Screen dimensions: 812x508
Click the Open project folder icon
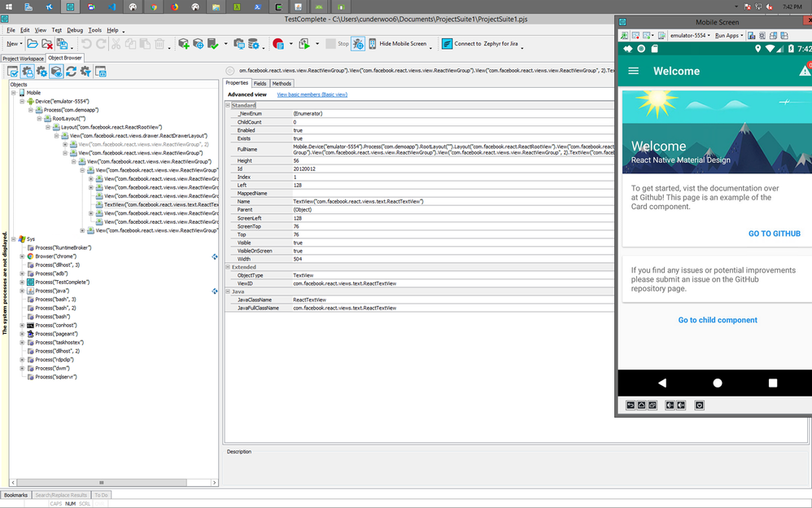tap(32, 44)
